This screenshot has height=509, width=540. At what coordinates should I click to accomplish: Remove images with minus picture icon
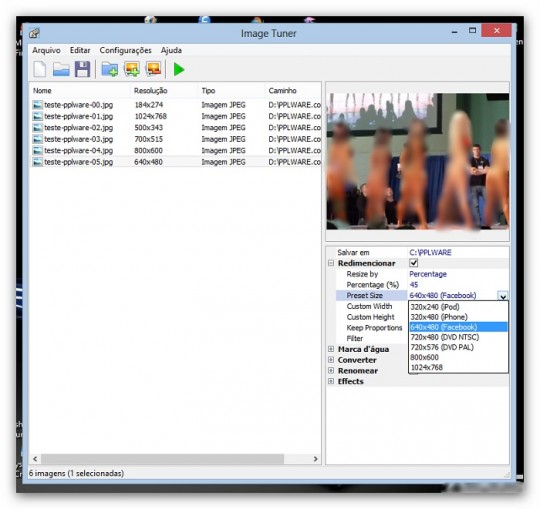153,69
